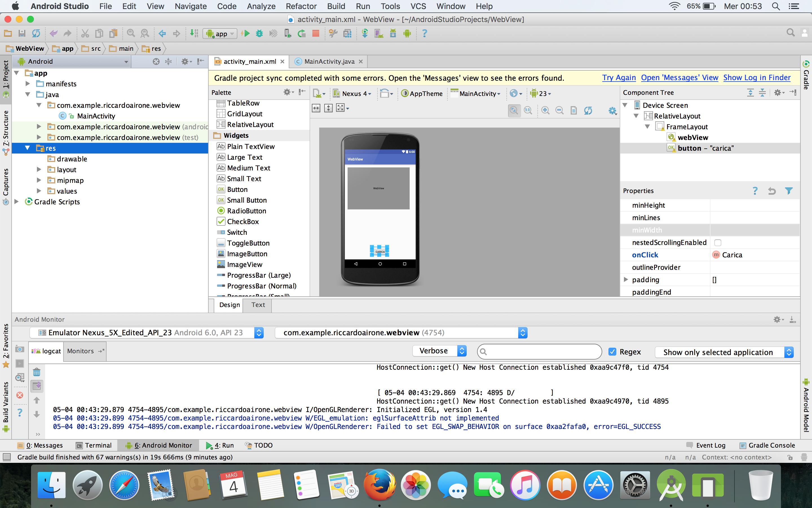Open the VCS menu
812x508 pixels.
418,6
